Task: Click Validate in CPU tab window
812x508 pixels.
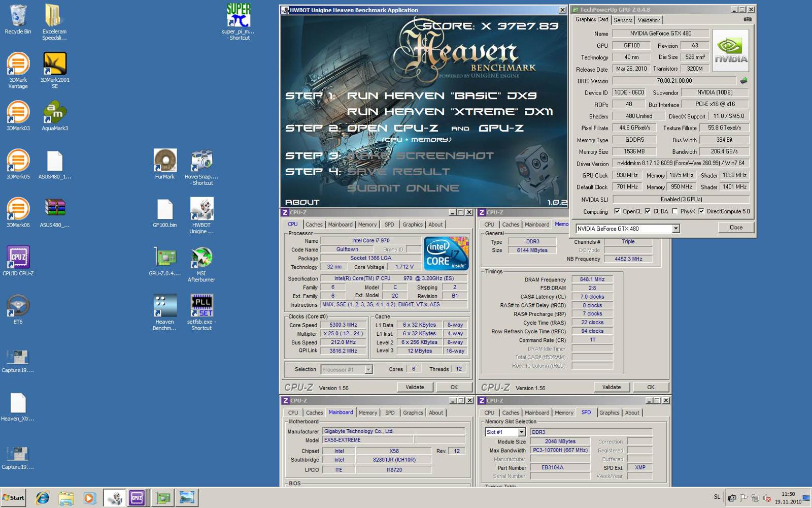Action: 415,387
